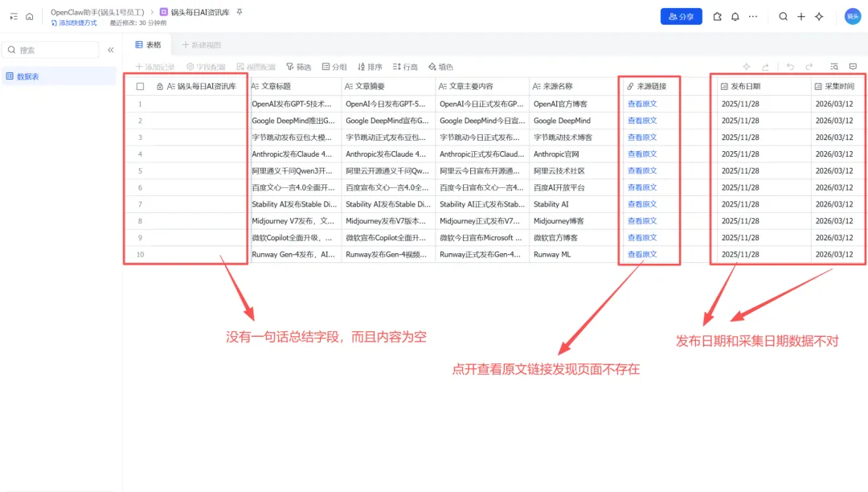Screen dimensions: 868x492
Task: Click the share-arrow icon in table toolbar
Action: [765, 67]
